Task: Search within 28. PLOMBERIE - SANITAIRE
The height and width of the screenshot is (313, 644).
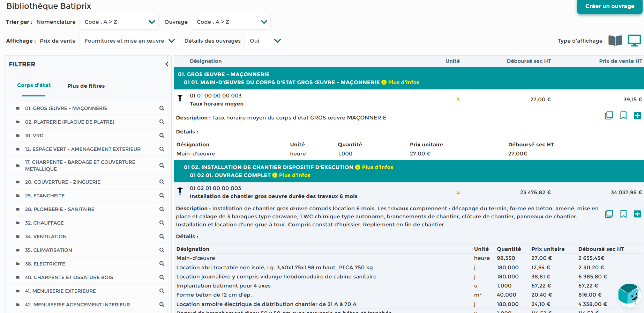Action: pos(162,209)
